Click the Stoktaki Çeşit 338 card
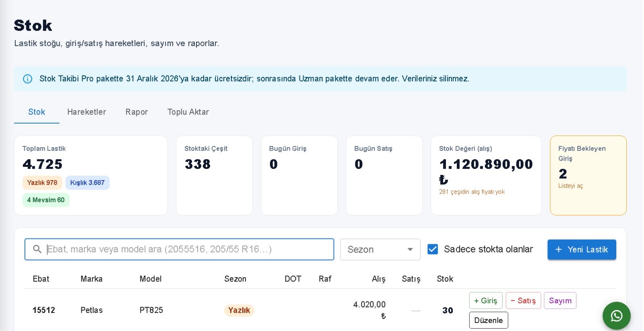Image resolution: width=644 pixels, height=331 pixels. pos(214,175)
